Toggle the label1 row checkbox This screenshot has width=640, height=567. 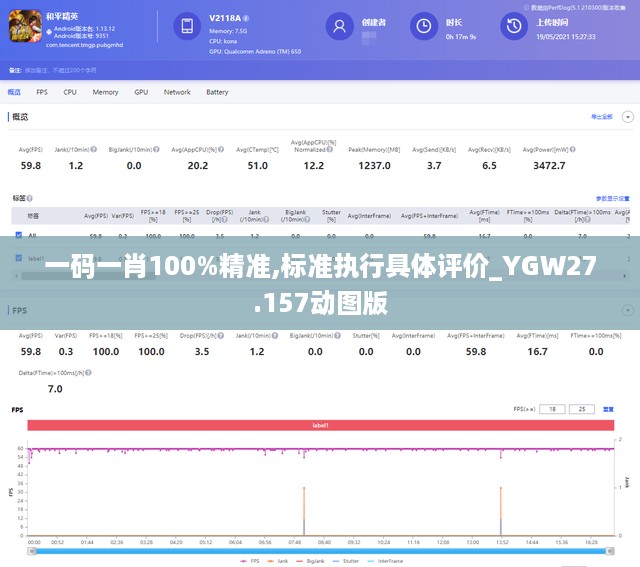coord(18,257)
